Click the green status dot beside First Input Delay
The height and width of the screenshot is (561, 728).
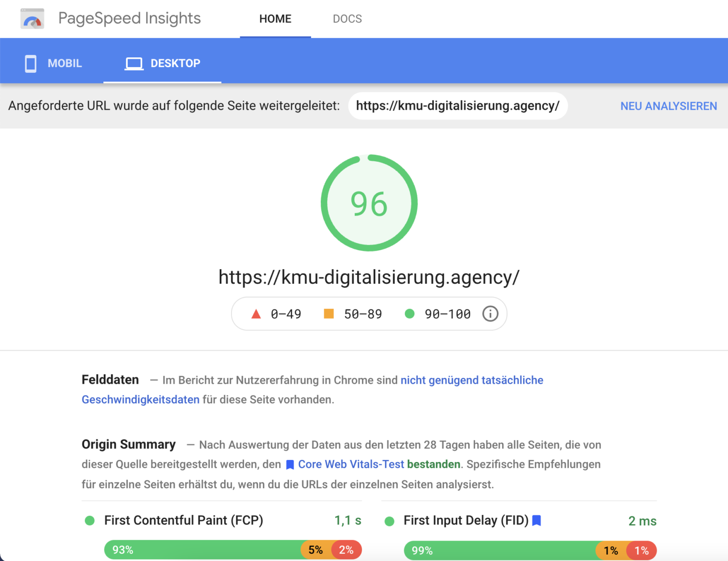(389, 520)
